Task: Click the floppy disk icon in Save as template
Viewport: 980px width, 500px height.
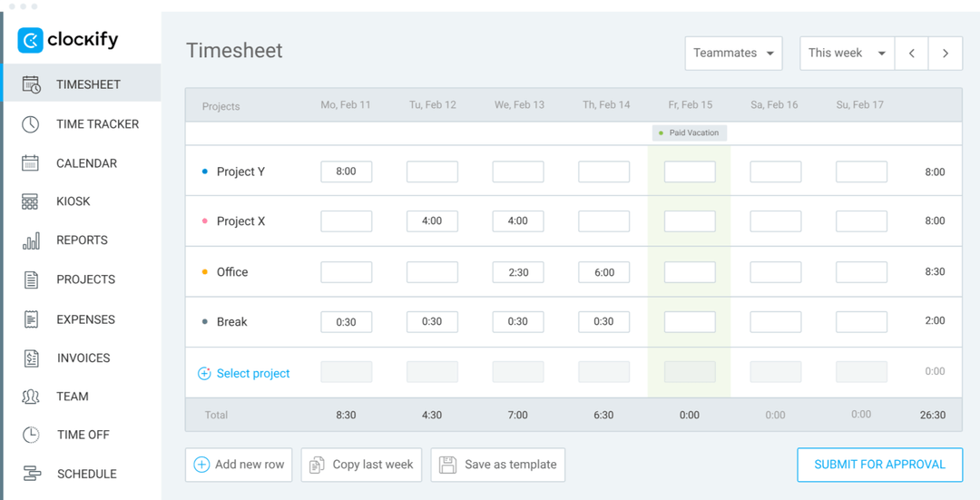Action: pyautogui.click(x=447, y=465)
